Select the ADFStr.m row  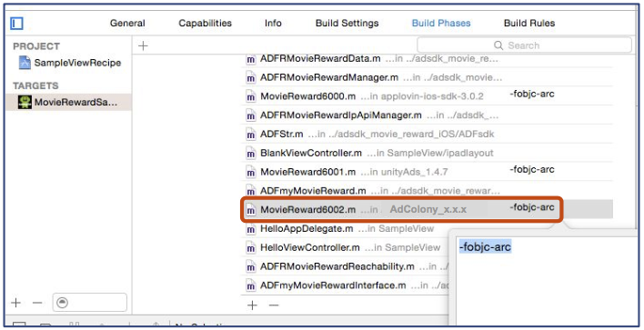[x=427, y=134]
